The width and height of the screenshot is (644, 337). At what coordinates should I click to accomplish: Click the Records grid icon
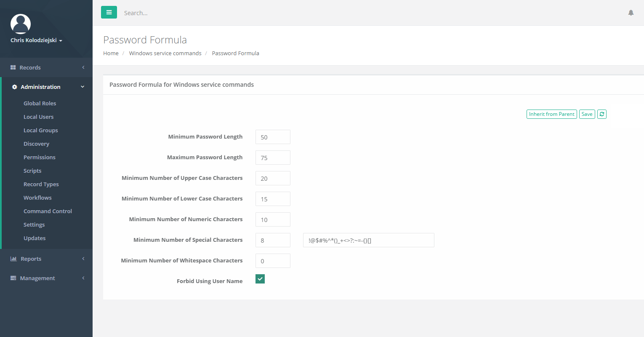pos(13,67)
